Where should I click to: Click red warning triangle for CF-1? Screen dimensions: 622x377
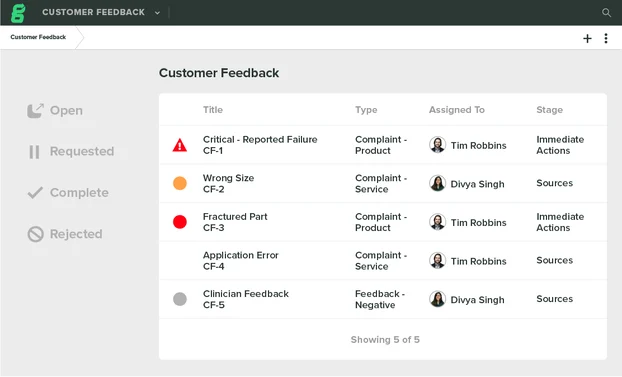[180, 145]
